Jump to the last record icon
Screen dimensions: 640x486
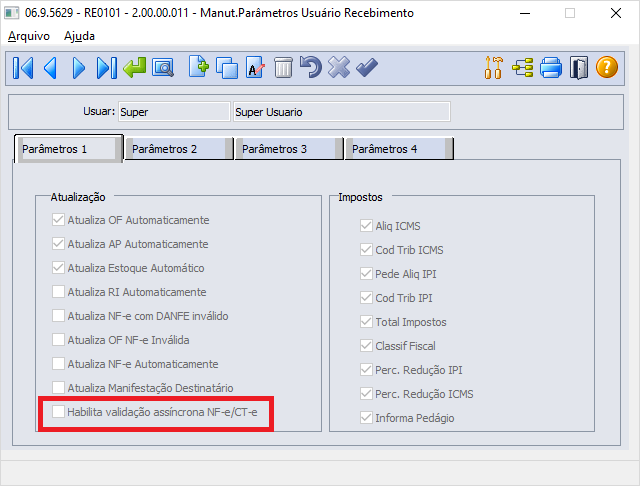pos(107,68)
